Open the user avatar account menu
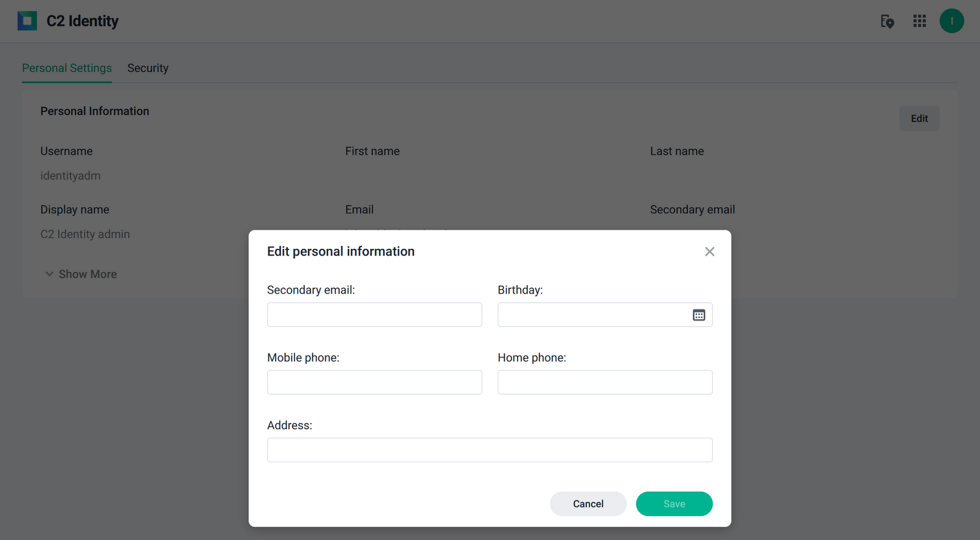Viewport: 980px width, 540px height. pos(952,21)
